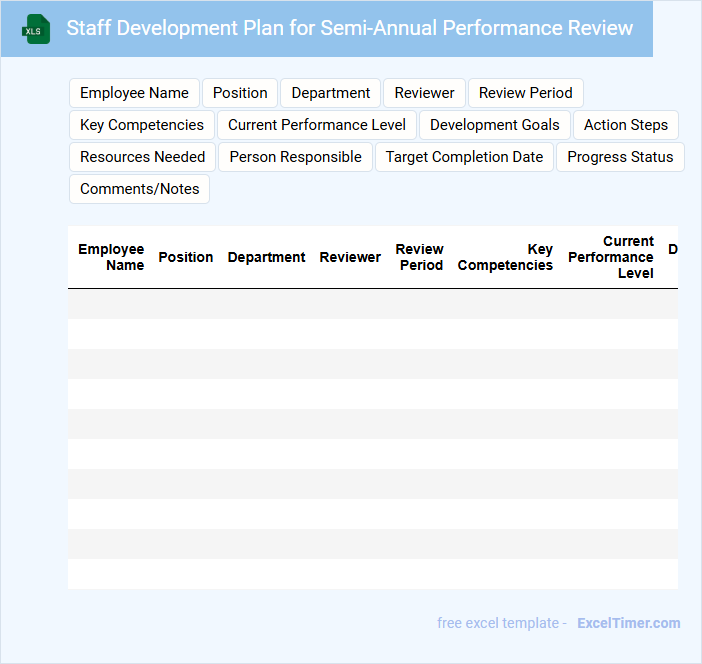Click the green XLS file icon
The width and height of the screenshot is (702, 664).
(x=36, y=29)
